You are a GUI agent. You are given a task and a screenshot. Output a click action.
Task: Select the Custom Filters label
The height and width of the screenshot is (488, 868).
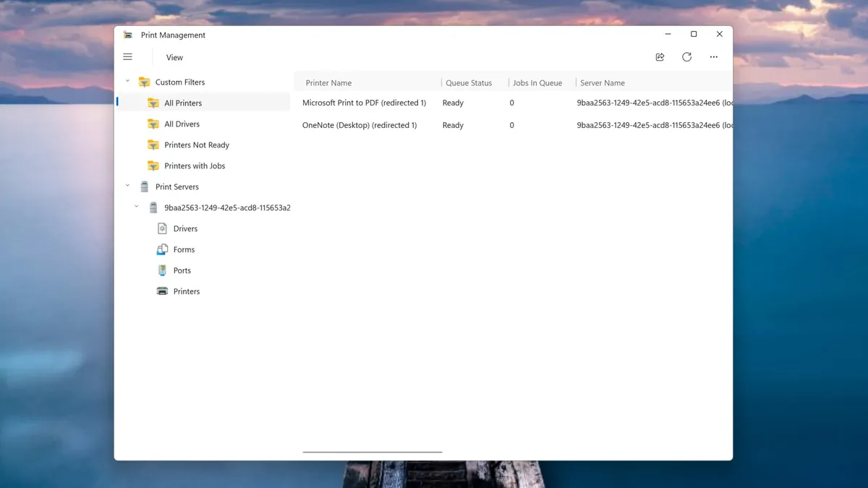(180, 82)
